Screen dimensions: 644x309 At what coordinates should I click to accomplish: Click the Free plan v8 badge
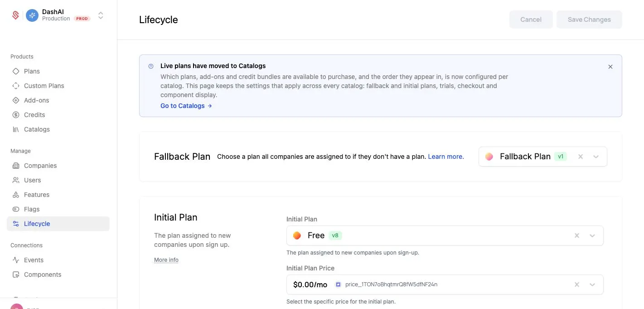pyautogui.click(x=335, y=235)
